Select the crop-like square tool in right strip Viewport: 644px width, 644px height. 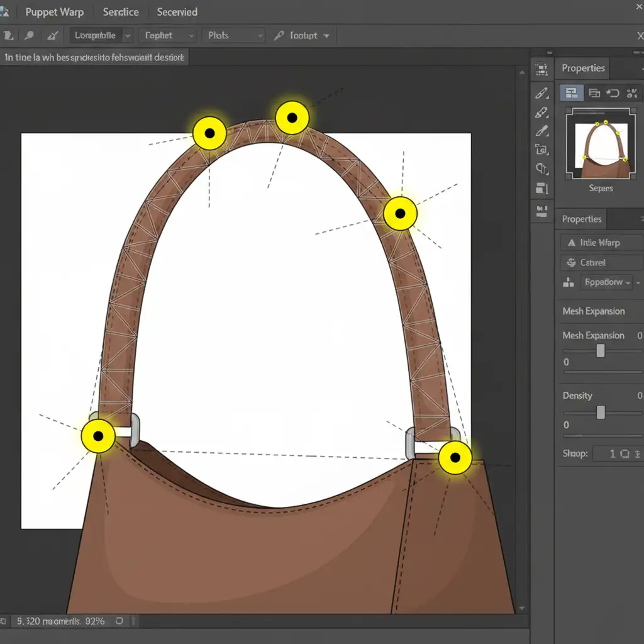click(x=541, y=150)
